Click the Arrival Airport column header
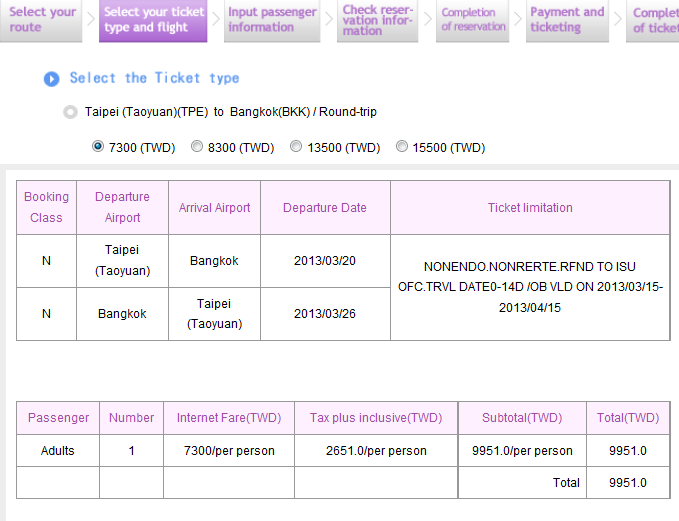Image resolution: width=679 pixels, height=521 pixels. [x=214, y=207]
